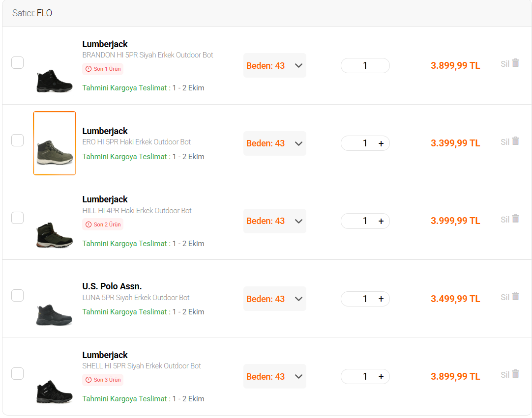The height and width of the screenshot is (418, 532).
Task: Check the SHELL HI 5PR boot item
Action: (x=17, y=374)
